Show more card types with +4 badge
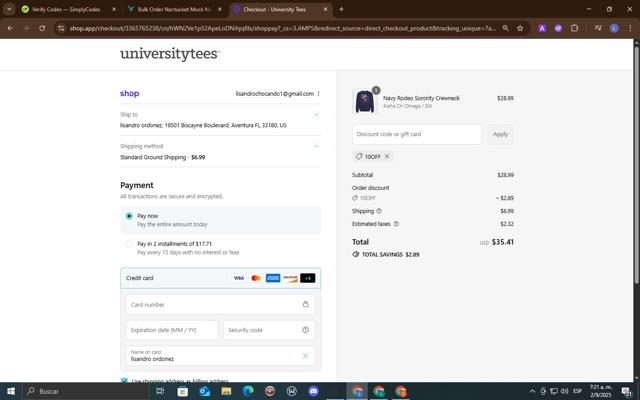 (307, 278)
